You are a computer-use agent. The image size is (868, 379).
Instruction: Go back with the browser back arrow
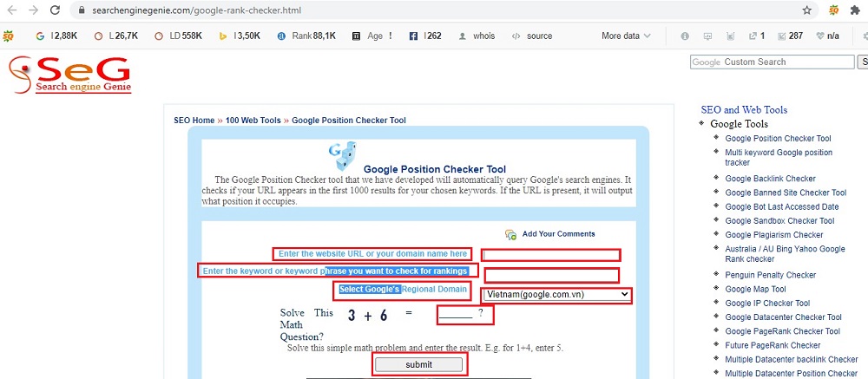coord(11,10)
